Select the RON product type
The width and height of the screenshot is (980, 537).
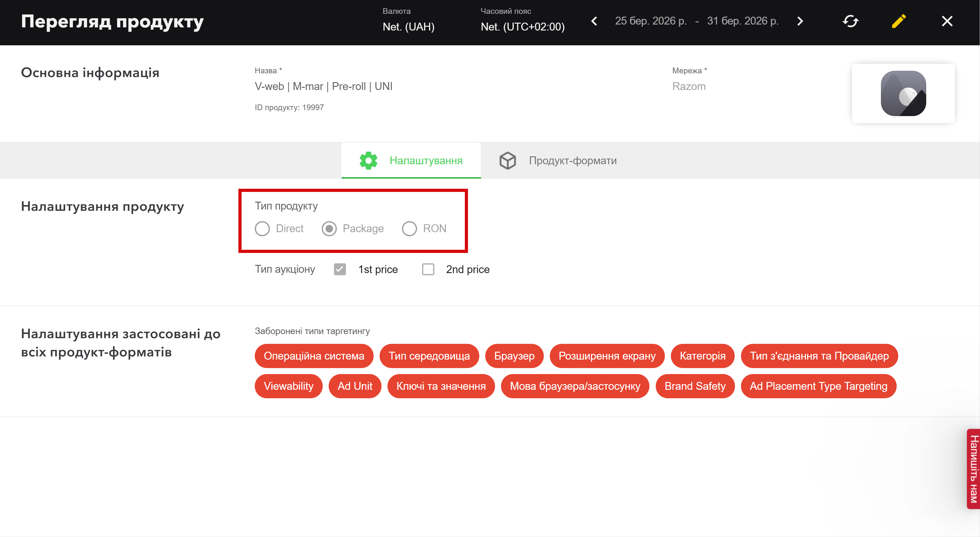[409, 229]
